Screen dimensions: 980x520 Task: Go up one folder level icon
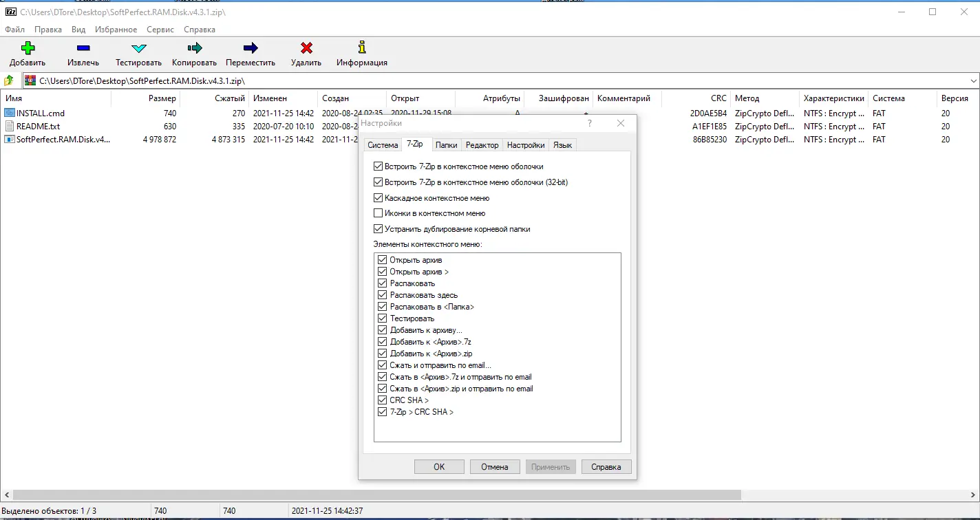[x=10, y=80]
